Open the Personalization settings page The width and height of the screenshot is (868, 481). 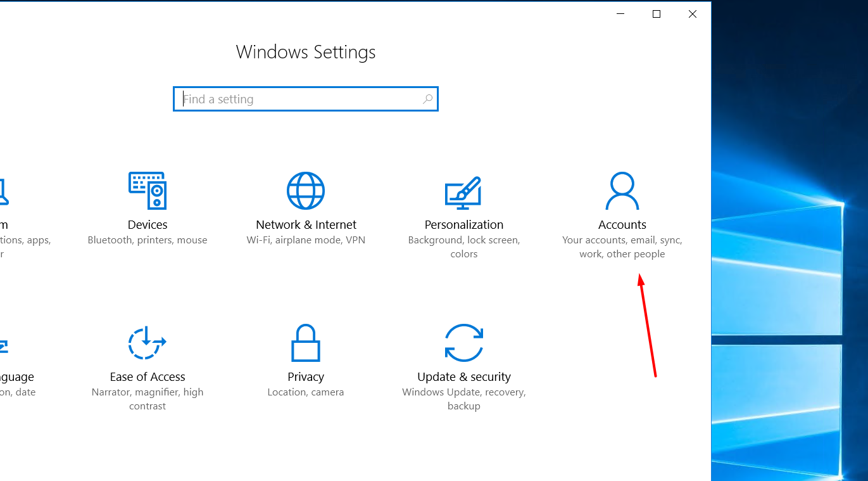click(x=463, y=224)
